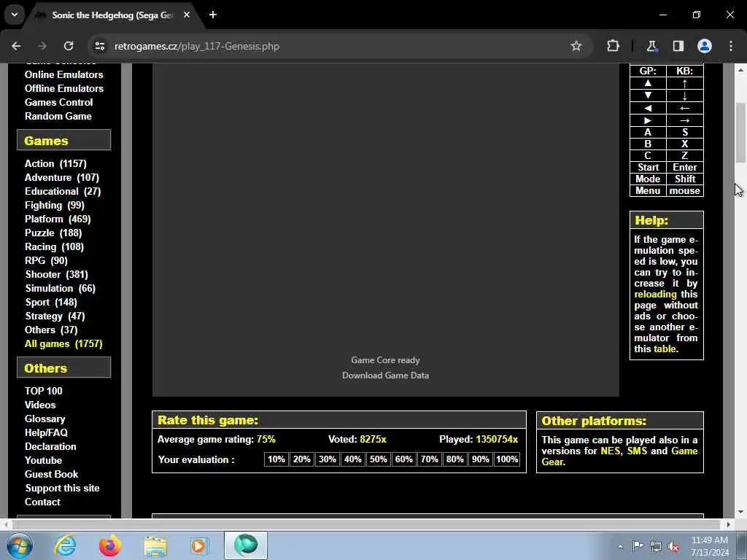Screen dimensions: 747x560
Task: Browse Action (1157) games
Action: (x=55, y=163)
